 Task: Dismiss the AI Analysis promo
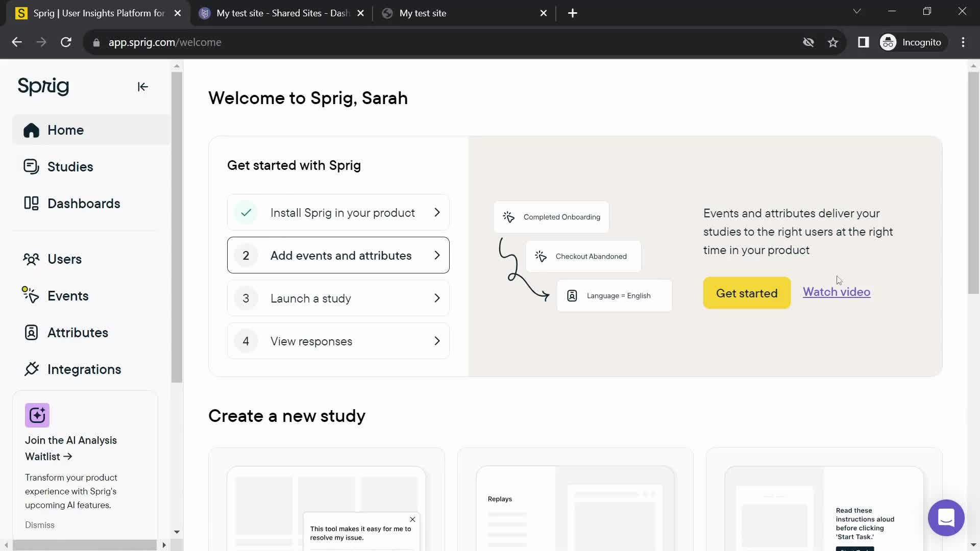tap(40, 525)
